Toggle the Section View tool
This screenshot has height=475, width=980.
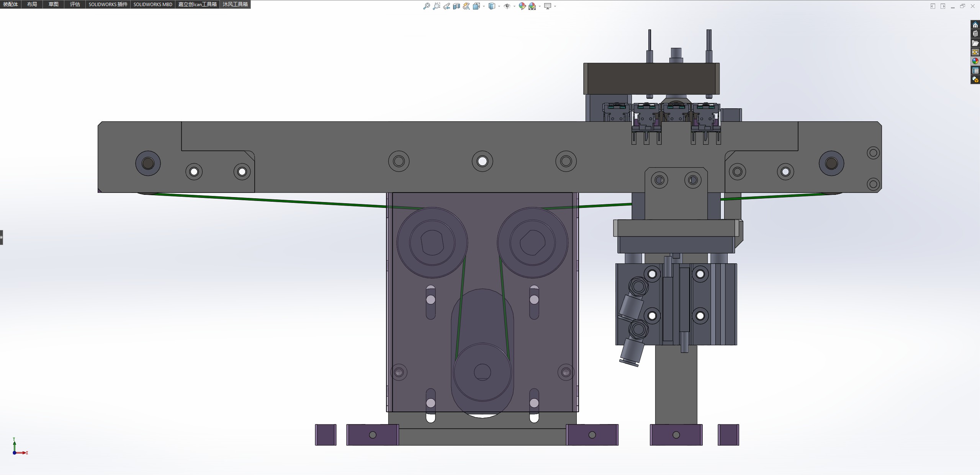[456, 6]
